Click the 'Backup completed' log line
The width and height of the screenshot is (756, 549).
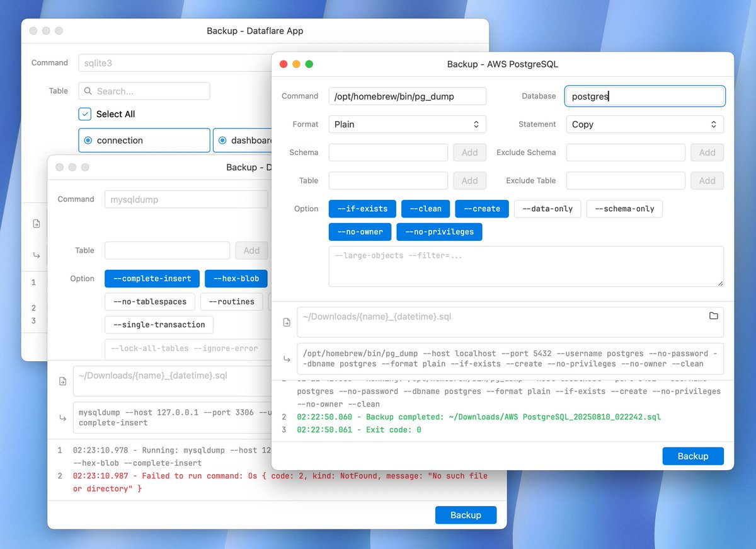(x=479, y=417)
